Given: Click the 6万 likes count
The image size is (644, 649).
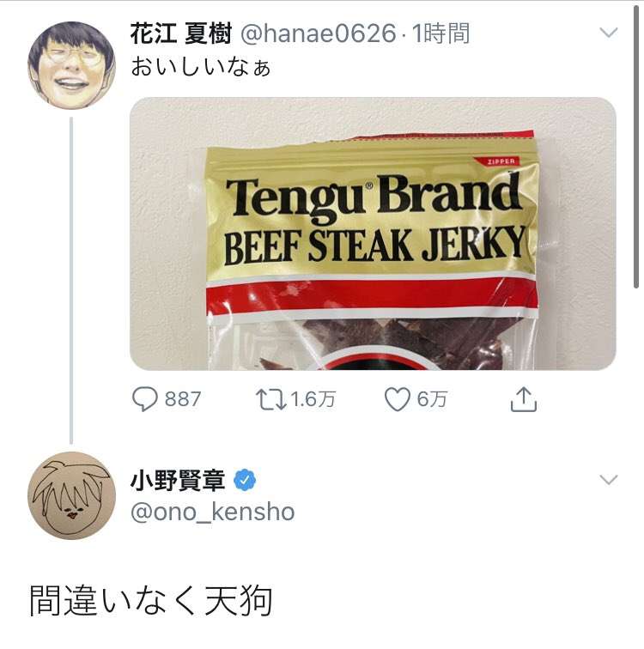Looking at the screenshot, I should click(x=432, y=399).
